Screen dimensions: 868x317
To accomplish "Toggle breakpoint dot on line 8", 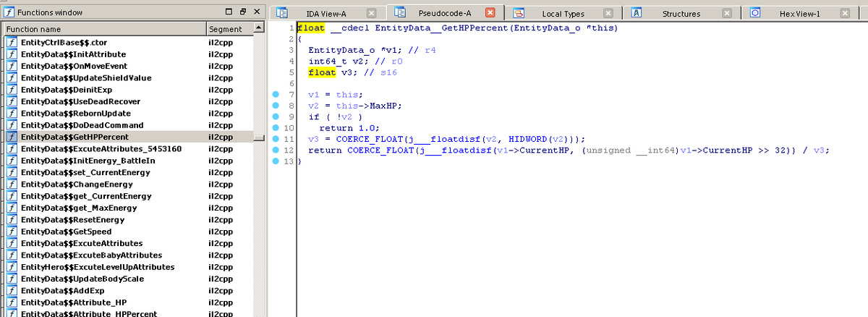I will 276,106.
